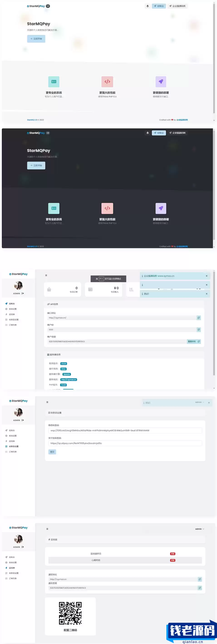Click green money icon on dark landing page
Viewport: 217px width, 644px height.
[54, 208]
